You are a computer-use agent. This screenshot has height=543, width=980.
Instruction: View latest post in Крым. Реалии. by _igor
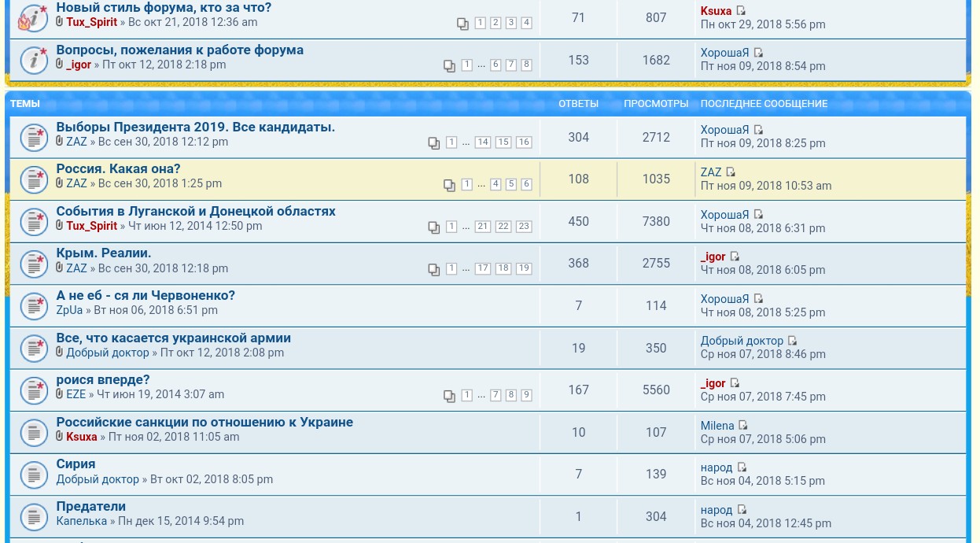click(x=735, y=257)
